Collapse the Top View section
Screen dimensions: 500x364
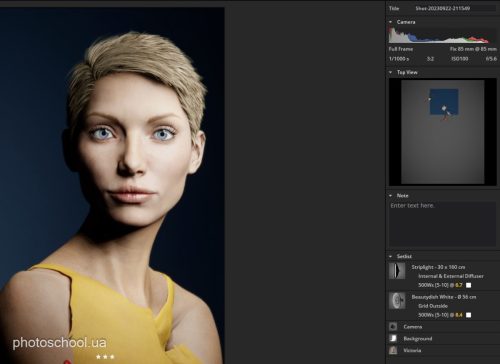390,72
